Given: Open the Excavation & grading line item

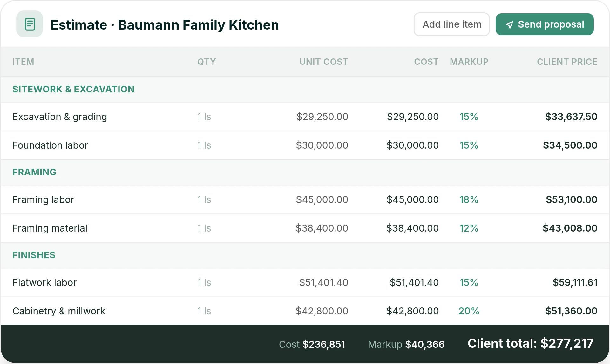Looking at the screenshot, I should [x=305, y=117].
